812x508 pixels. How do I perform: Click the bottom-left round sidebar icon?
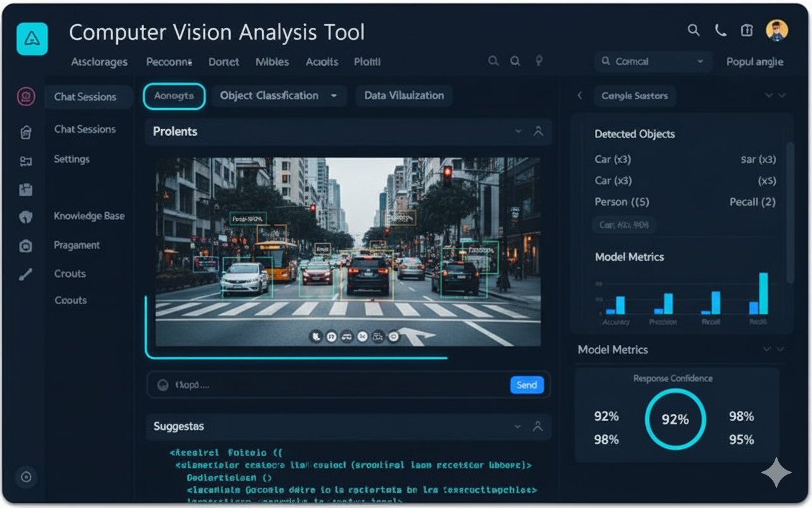point(26,477)
